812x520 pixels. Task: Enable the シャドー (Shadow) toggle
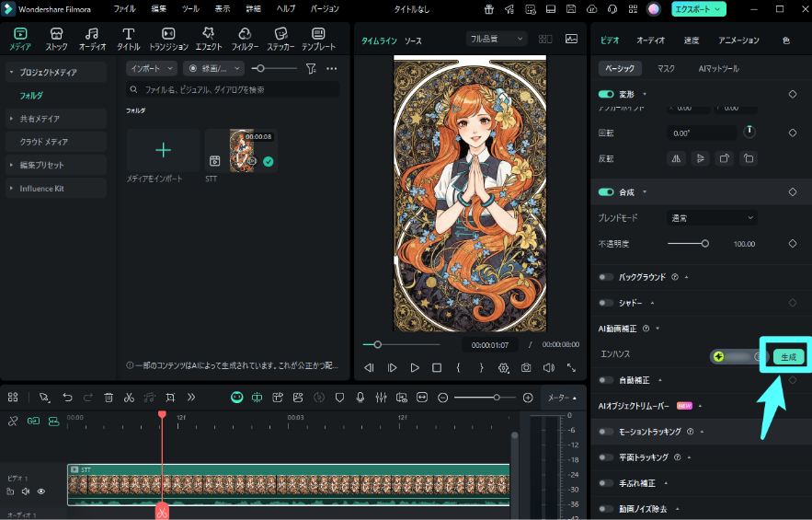(x=606, y=302)
